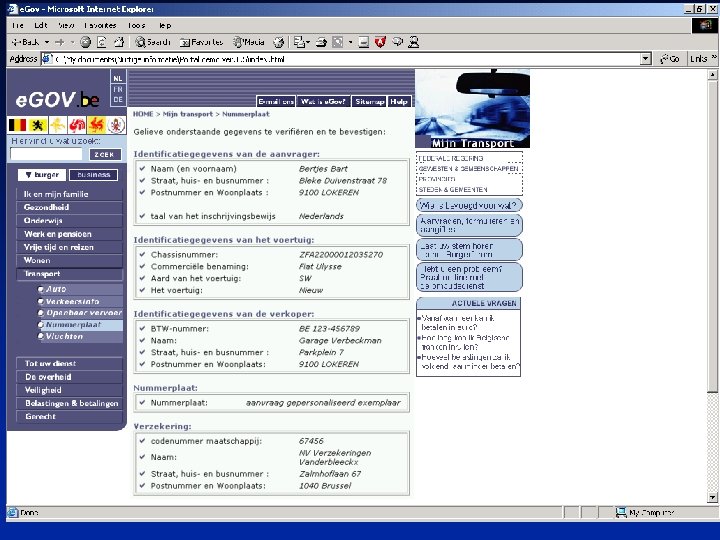Click the ZOEK search button
720x540 pixels.
105,155
